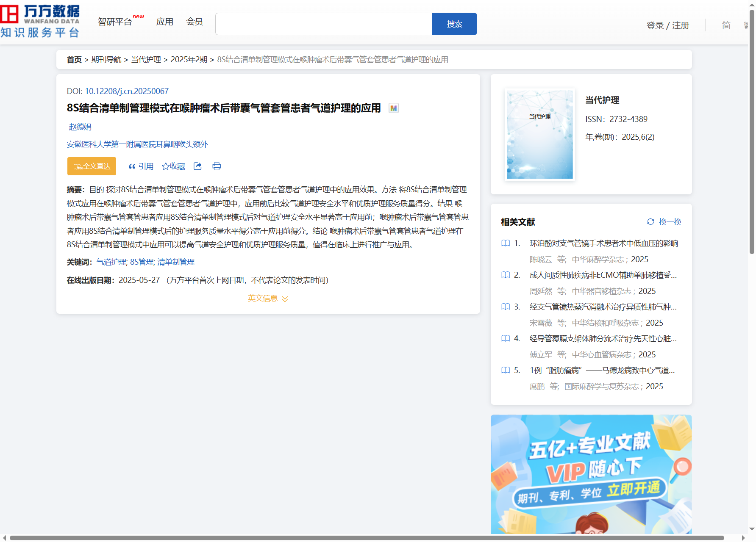Click the 搜索 button
This screenshot has height=542, width=756.
tap(454, 24)
